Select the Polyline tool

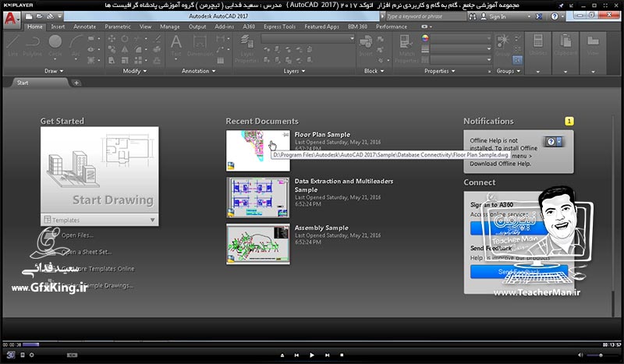tap(33, 45)
